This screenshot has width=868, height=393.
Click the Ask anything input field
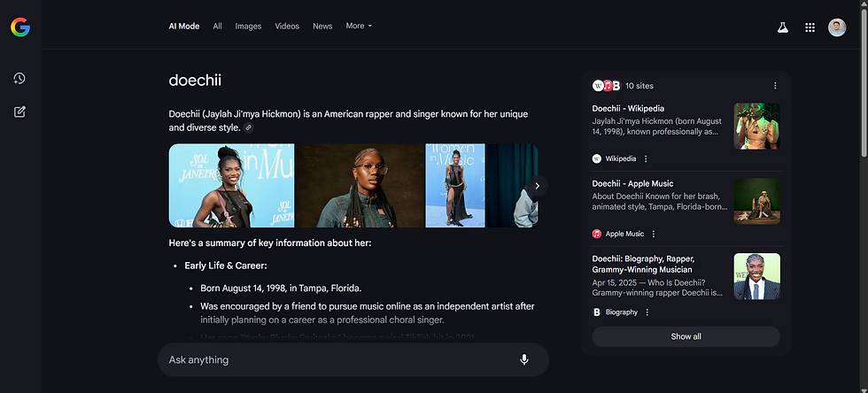[x=353, y=359]
